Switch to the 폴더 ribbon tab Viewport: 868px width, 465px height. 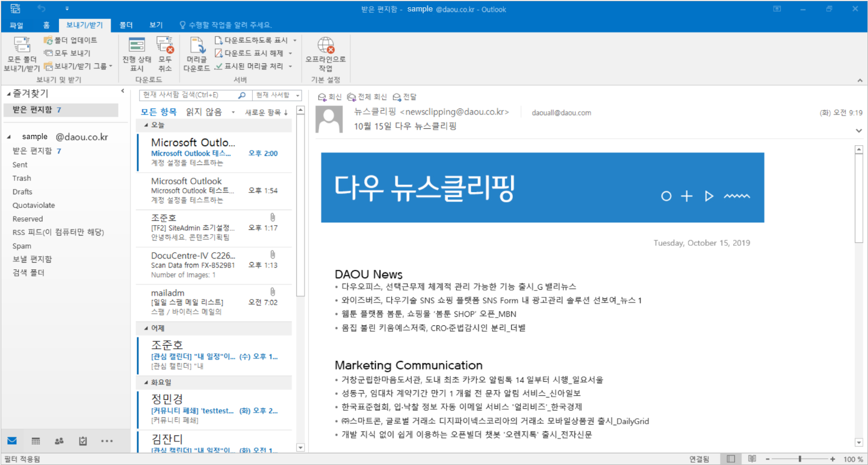(126, 25)
